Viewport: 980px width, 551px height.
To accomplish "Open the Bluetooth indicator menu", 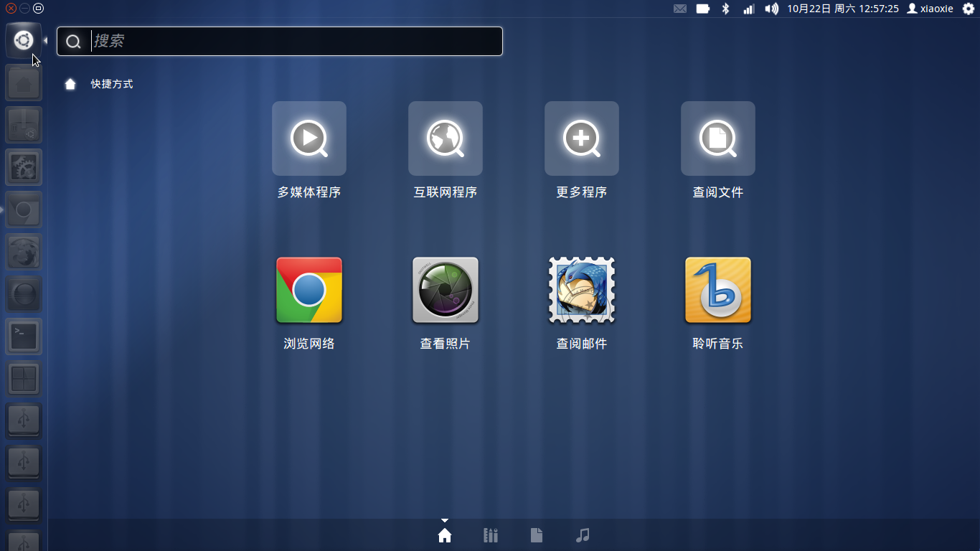I will 725,9.
